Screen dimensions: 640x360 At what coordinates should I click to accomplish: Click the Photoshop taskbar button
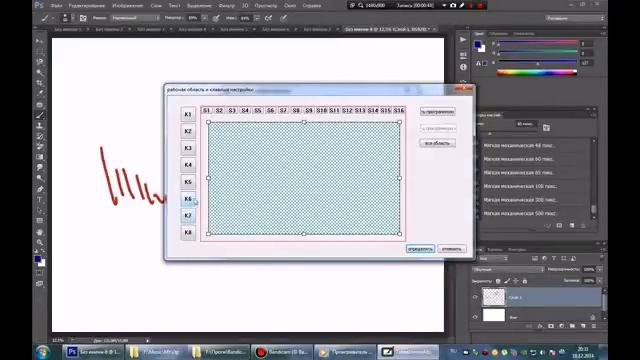(93, 352)
